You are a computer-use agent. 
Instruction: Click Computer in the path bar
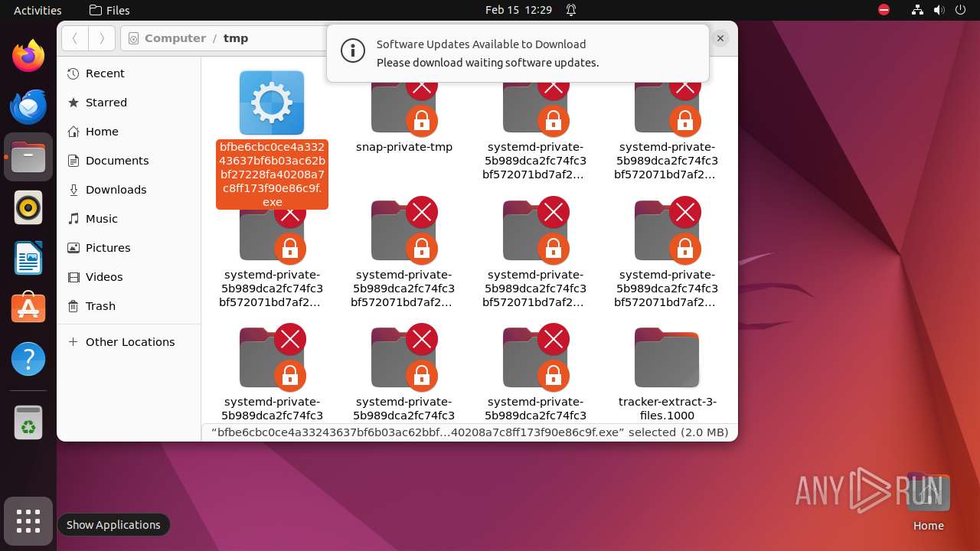pos(175,38)
